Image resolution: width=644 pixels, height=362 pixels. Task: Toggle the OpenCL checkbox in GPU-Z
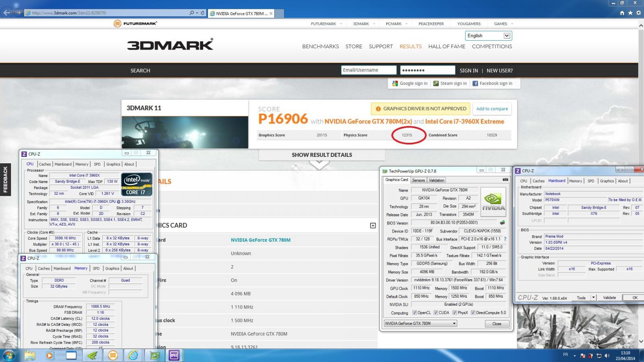click(415, 313)
